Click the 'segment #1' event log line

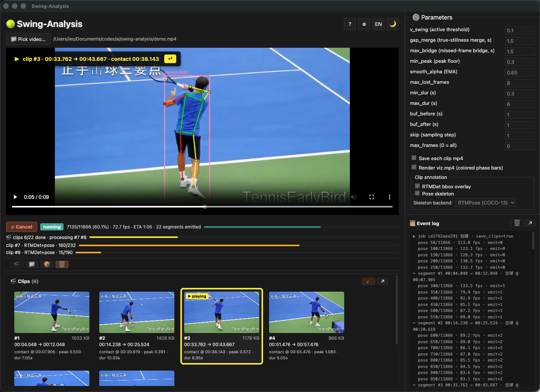tap(466, 277)
